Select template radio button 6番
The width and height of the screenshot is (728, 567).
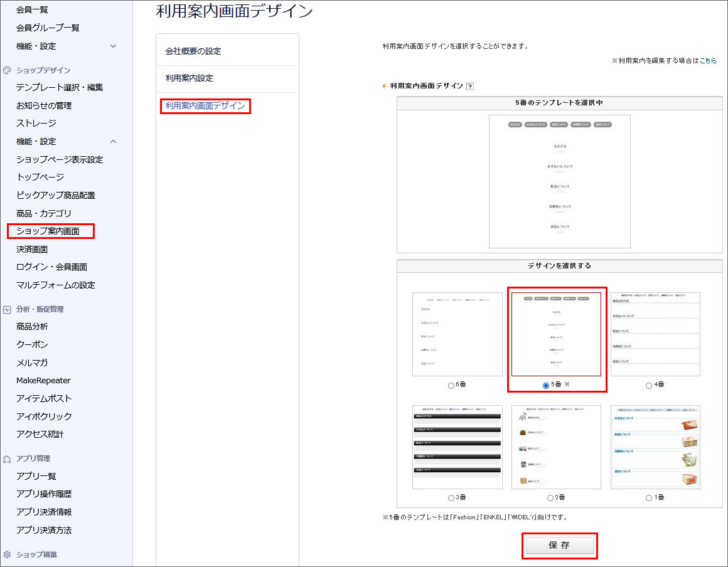(x=451, y=386)
